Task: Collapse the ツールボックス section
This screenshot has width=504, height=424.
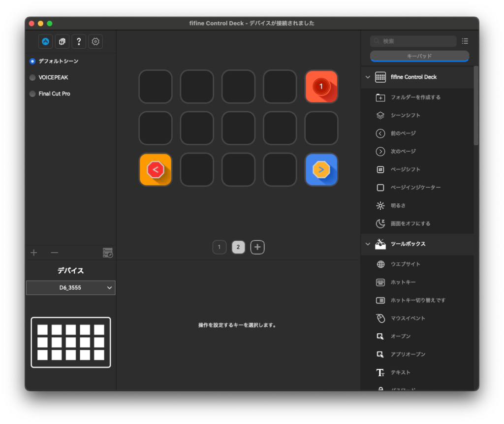Action: 367,244
